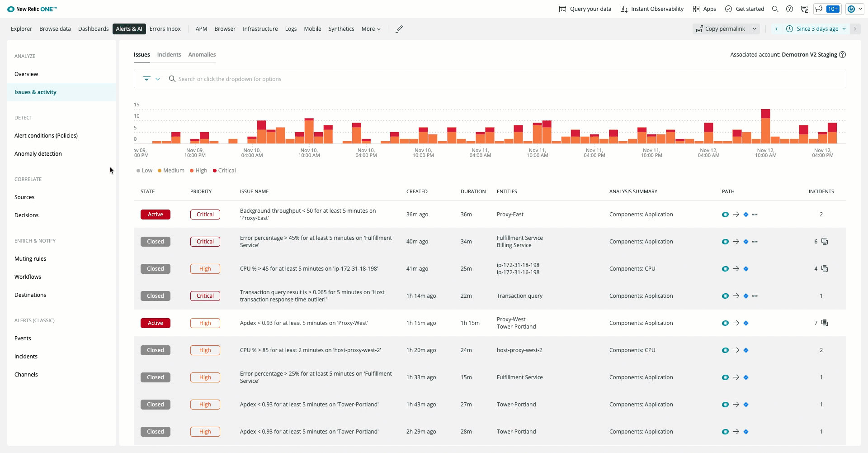Click the Apps grid icon
This screenshot has width=868, height=453.
point(696,9)
